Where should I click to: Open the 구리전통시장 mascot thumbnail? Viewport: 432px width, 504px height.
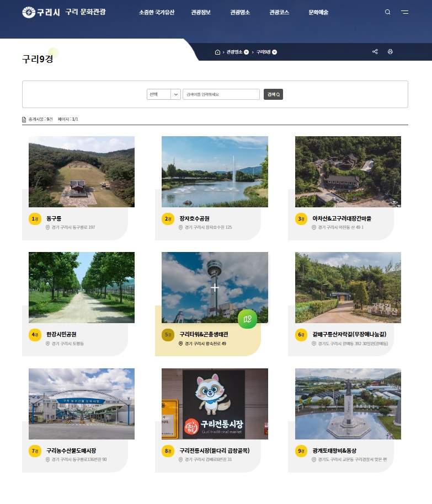tap(215, 404)
